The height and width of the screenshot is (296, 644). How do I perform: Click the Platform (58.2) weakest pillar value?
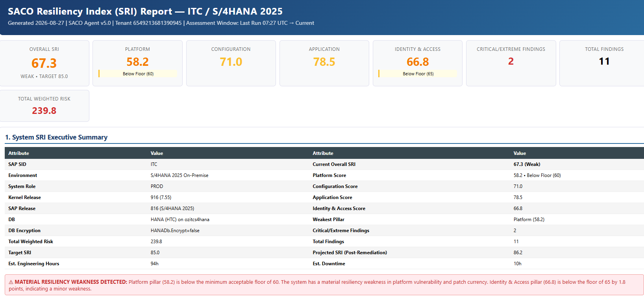point(529,220)
